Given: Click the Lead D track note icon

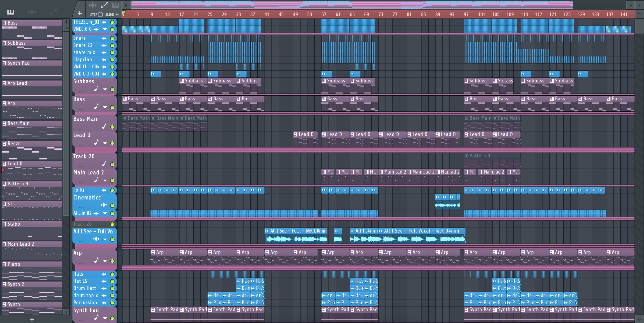Looking at the screenshot, I should tap(96, 142).
